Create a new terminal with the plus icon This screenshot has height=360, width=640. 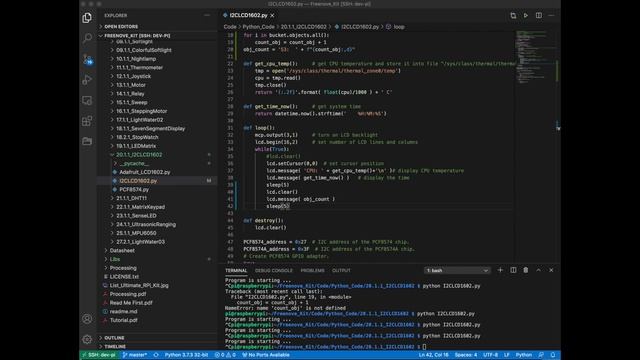[500, 270]
